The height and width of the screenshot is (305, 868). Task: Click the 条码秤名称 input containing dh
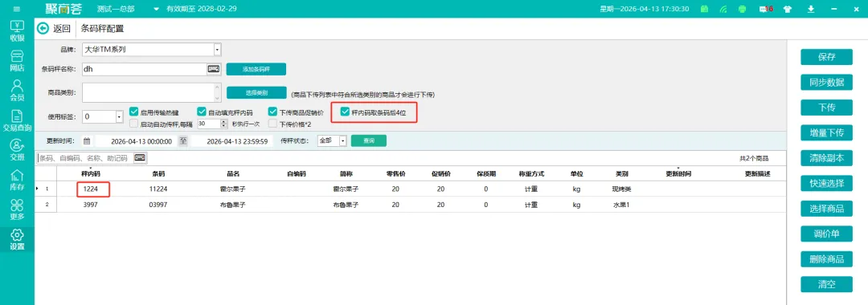click(145, 69)
